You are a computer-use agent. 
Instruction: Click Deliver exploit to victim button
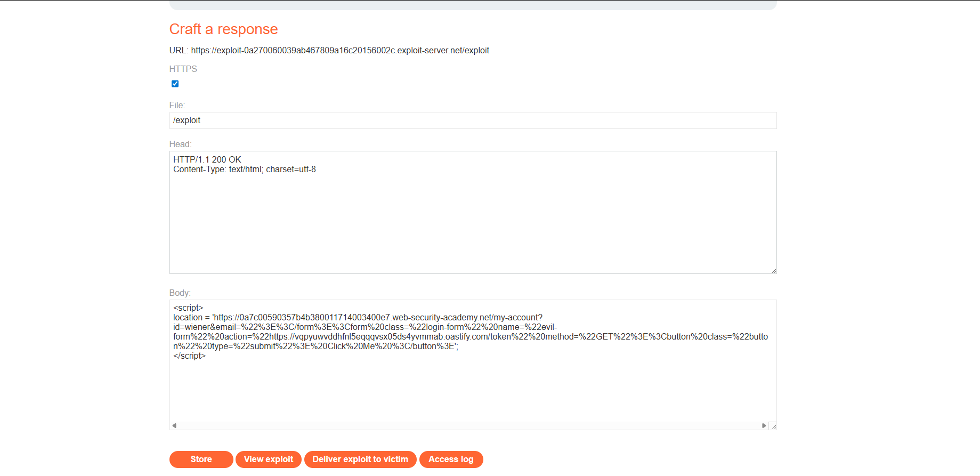tap(360, 459)
